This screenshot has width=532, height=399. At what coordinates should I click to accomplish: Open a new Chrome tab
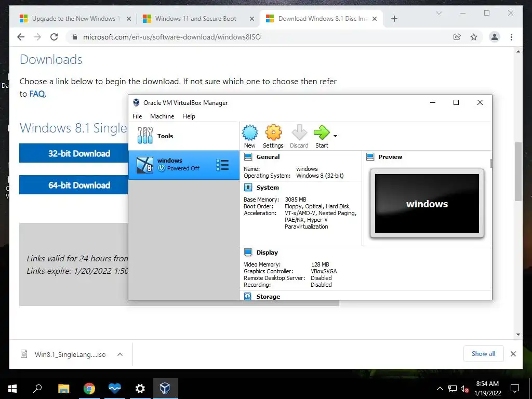[394, 19]
